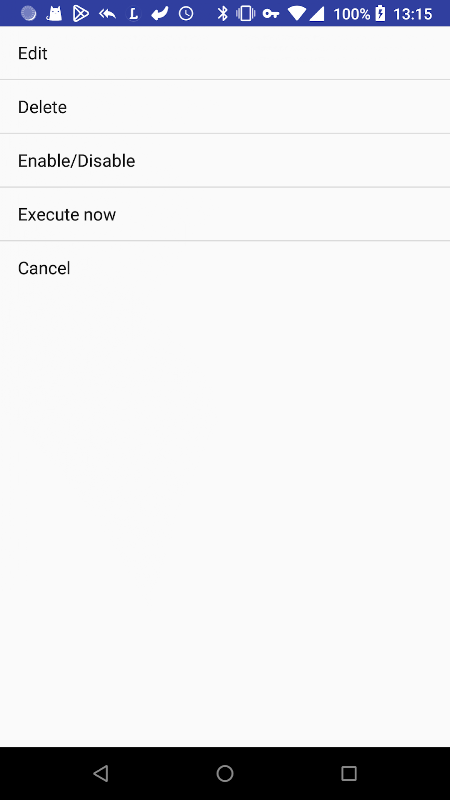This screenshot has height=800, width=450.
Task: Tap the Android back triangle button
Action: tap(101, 773)
